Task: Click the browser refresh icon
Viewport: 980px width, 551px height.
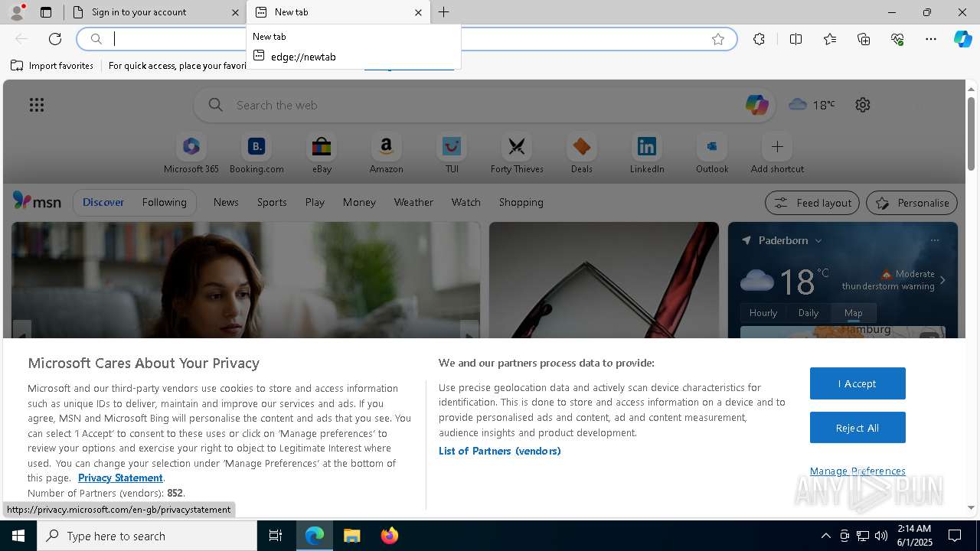Action: point(55,39)
